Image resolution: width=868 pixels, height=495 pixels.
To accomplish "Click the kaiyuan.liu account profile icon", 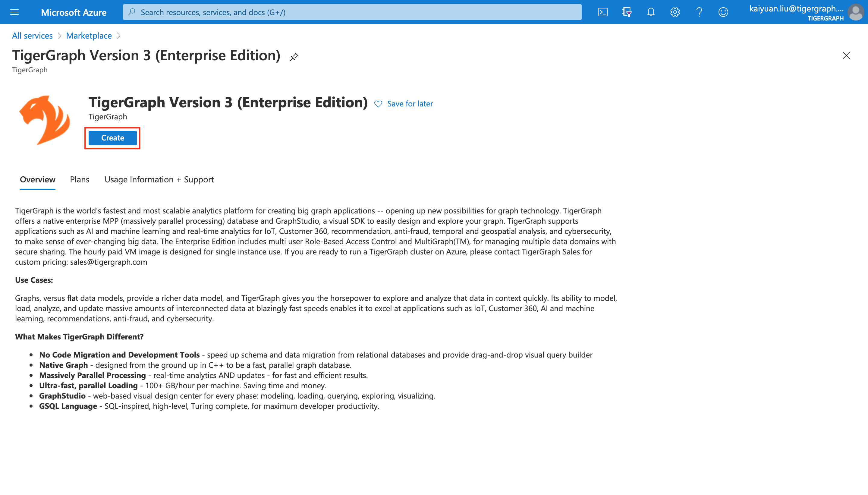I will (x=857, y=12).
